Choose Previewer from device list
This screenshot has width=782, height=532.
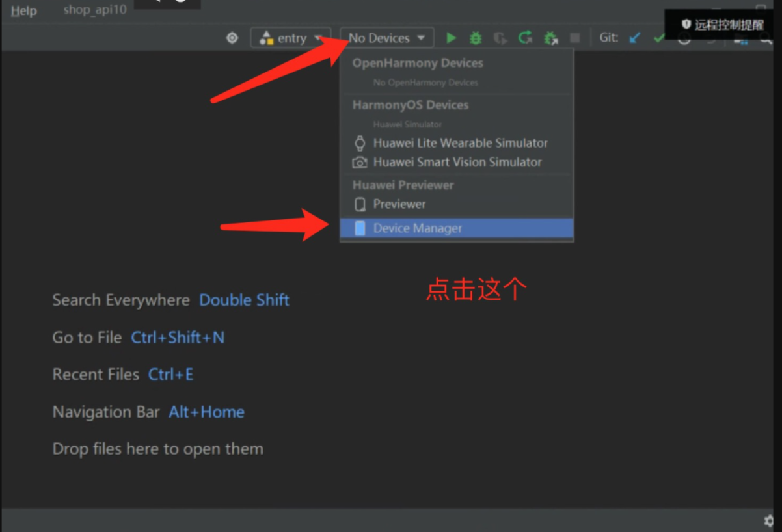[x=457, y=204]
